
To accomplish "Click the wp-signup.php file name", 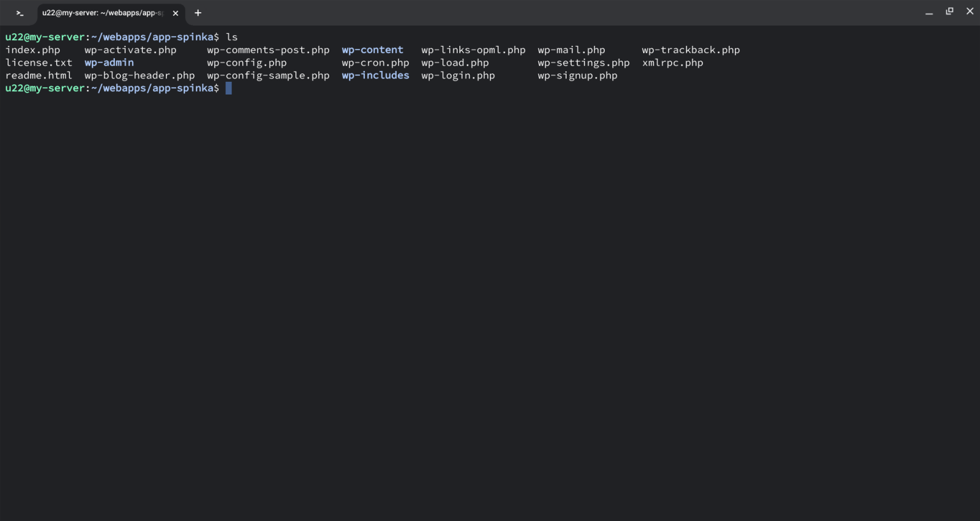I will click(577, 75).
